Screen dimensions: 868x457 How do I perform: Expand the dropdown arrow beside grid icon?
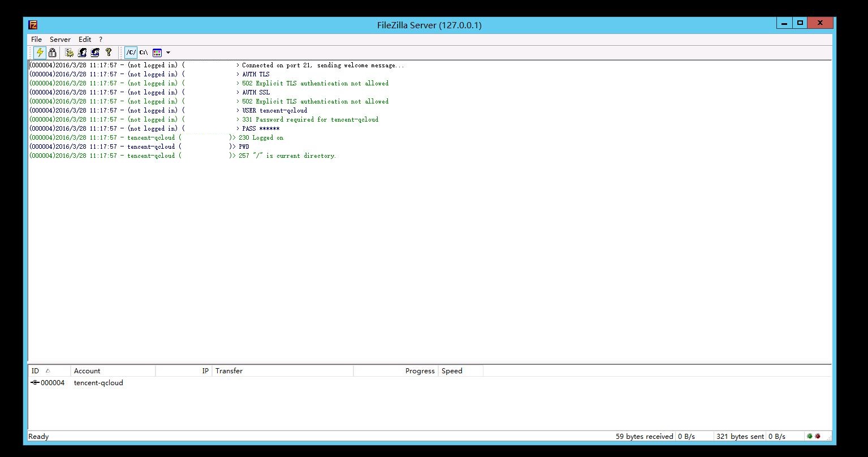[x=168, y=53]
